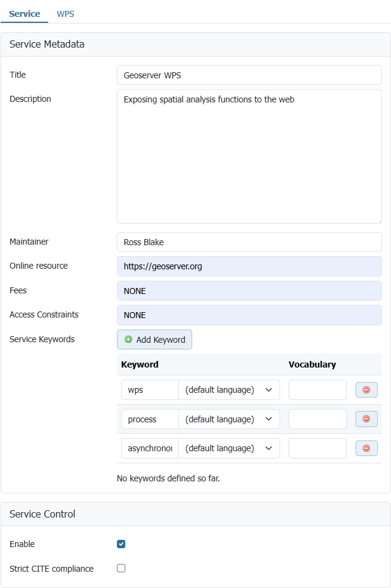Image resolution: width=391 pixels, height=588 pixels.
Task: Open language dropdown for wps keyword
Action: point(229,390)
